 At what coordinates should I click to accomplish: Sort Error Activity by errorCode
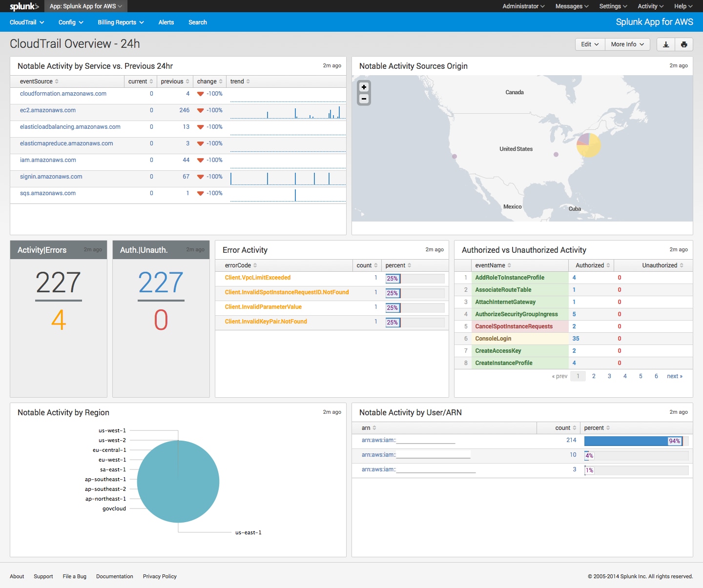(x=241, y=265)
